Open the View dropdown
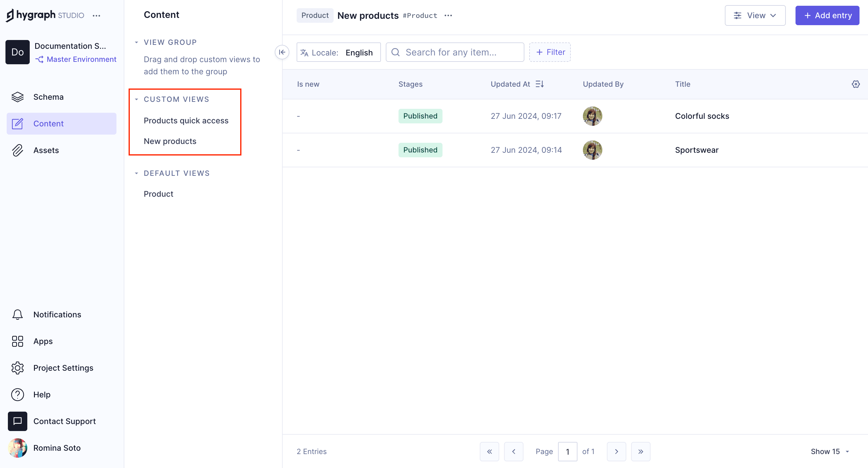Viewport: 868px width, 468px height. [x=755, y=15]
